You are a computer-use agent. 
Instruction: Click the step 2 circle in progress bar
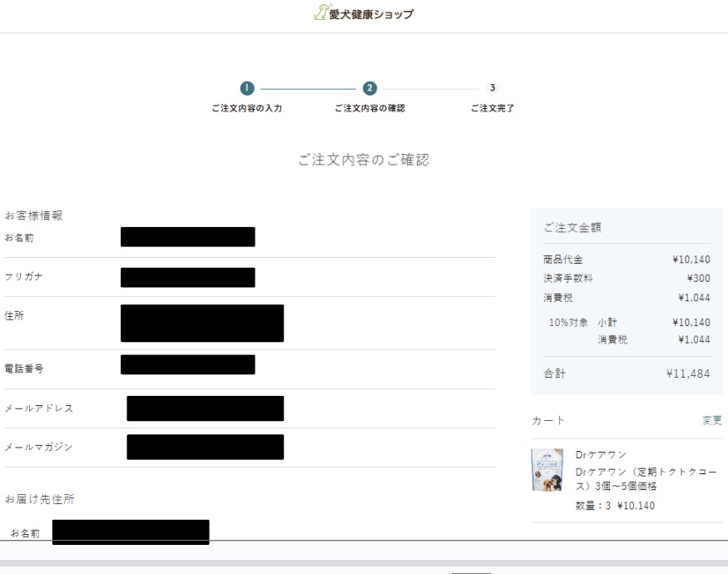[369, 88]
